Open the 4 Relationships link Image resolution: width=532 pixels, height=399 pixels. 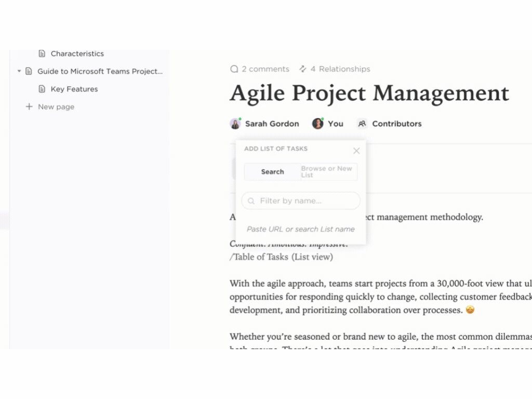[340, 69]
